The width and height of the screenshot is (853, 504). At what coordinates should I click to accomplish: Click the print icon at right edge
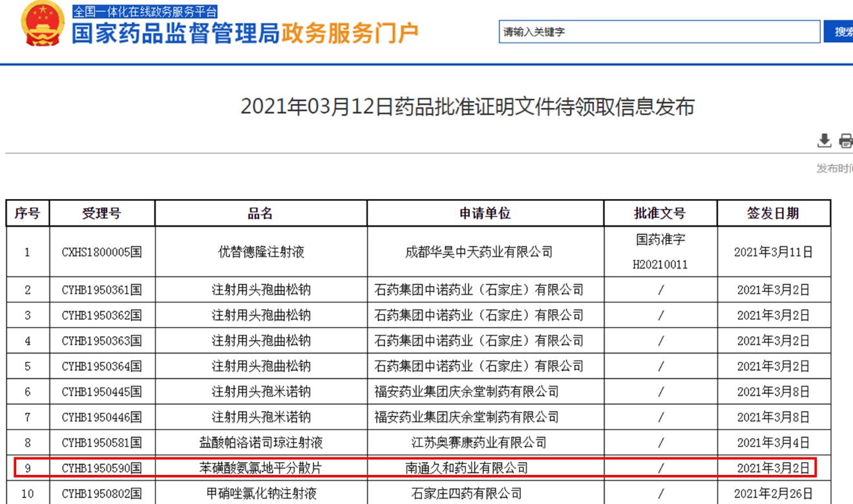[x=845, y=140]
